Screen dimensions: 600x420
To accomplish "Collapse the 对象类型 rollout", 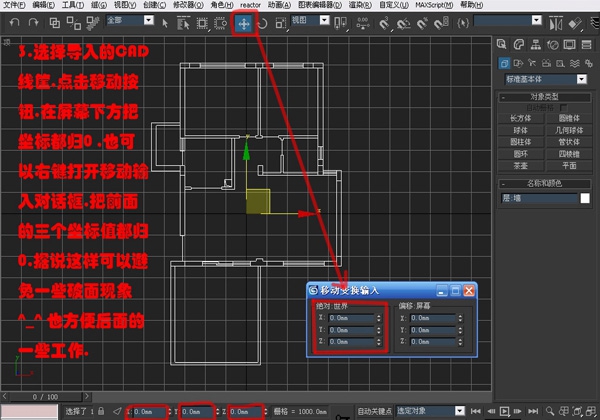I will pyautogui.click(x=545, y=97).
